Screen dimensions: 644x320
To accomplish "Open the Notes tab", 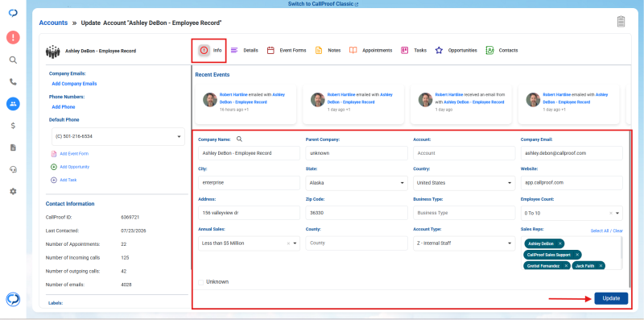I will [x=328, y=50].
